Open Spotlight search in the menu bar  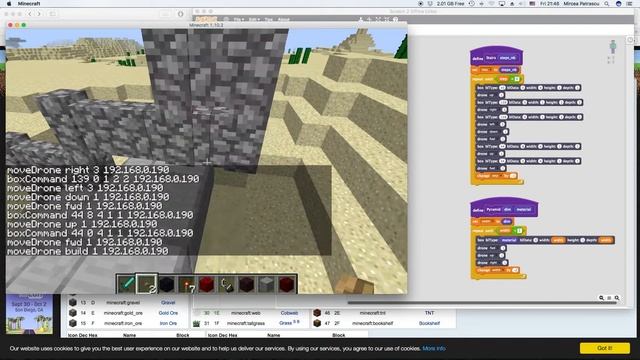tap(607, 4)
